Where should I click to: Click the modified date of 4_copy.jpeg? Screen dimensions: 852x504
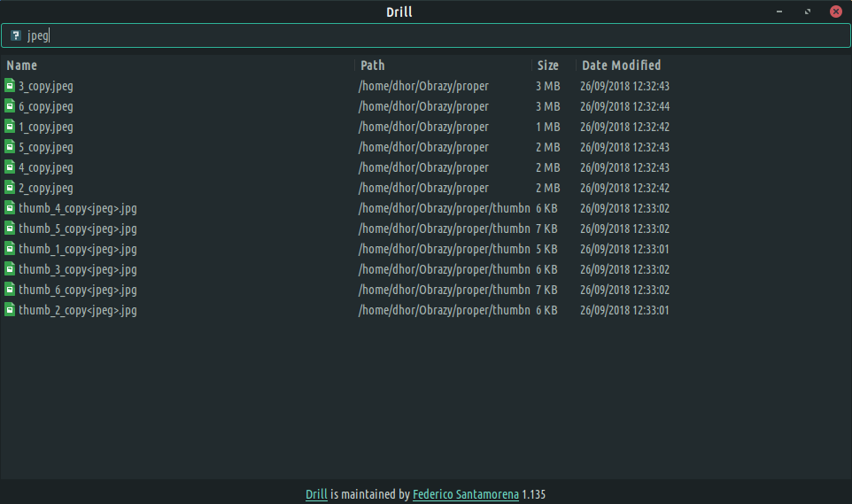625,167
